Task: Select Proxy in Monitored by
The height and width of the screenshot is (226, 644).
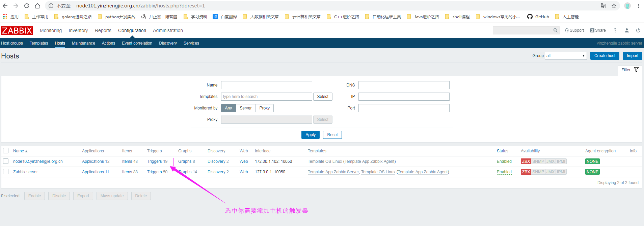Action: click(265, 108)
